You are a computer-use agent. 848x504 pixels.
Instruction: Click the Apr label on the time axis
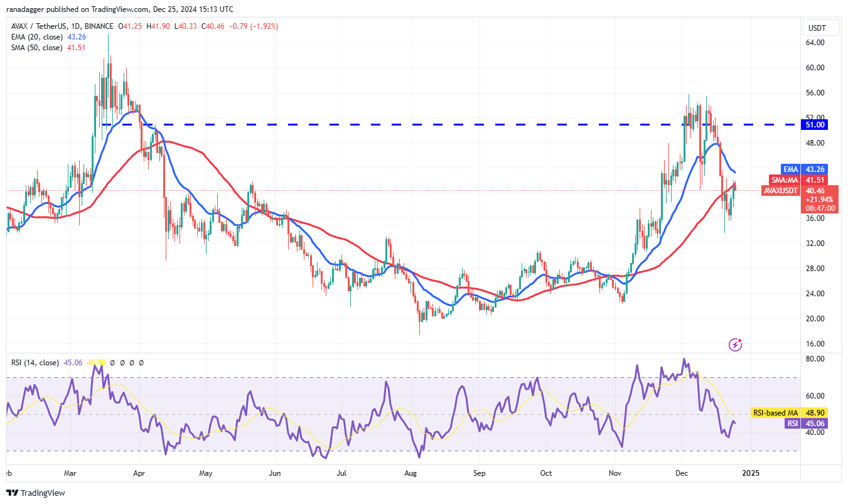[139, 473]
